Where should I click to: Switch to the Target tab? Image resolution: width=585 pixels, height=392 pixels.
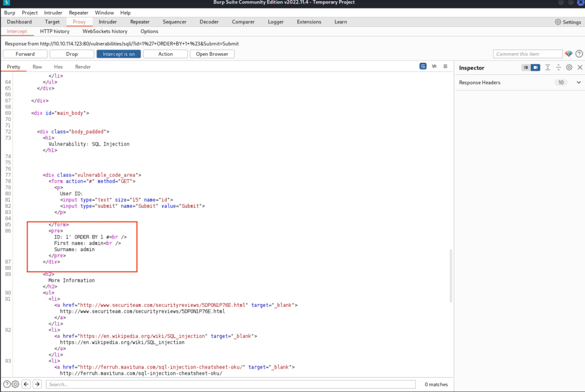tap(52, 22)
